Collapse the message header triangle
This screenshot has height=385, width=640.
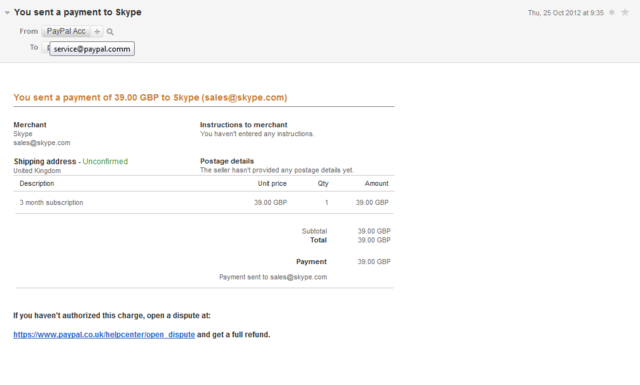(x=7, y=13)
